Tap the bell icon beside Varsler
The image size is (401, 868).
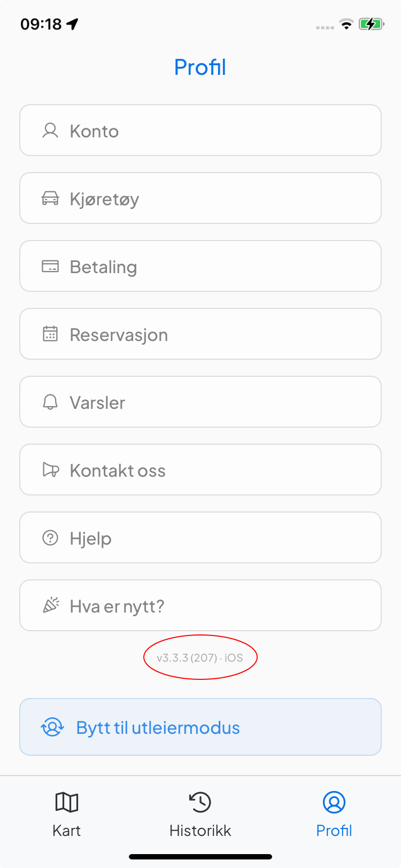tap(50, 402)
